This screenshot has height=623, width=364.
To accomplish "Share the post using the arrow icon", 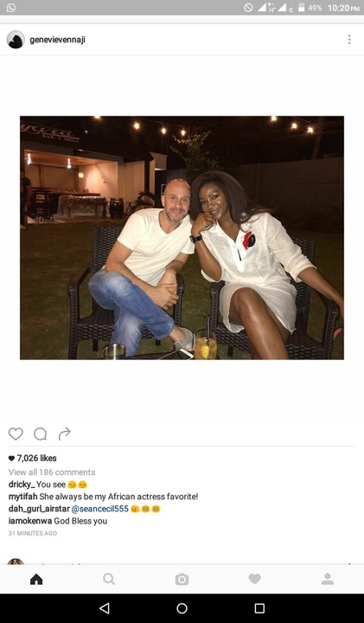I will (x=64, y=434).
